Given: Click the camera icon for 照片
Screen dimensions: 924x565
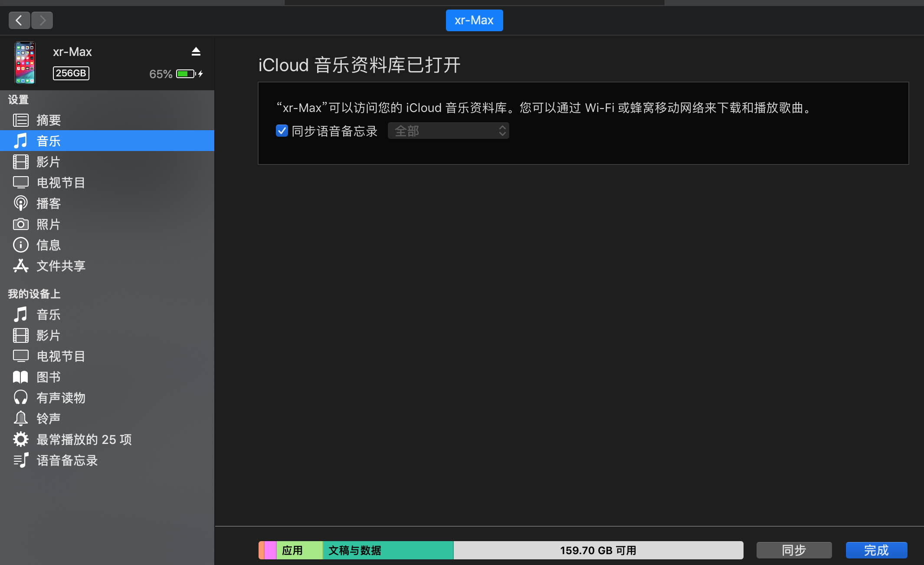Looking at the screenshot, I should [x=20, y=224].
